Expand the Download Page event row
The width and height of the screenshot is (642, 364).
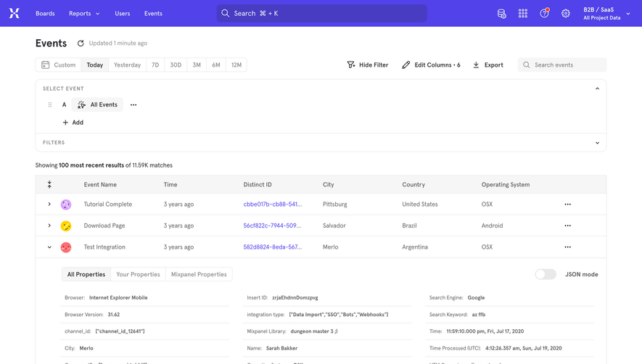tap(49, 226)
